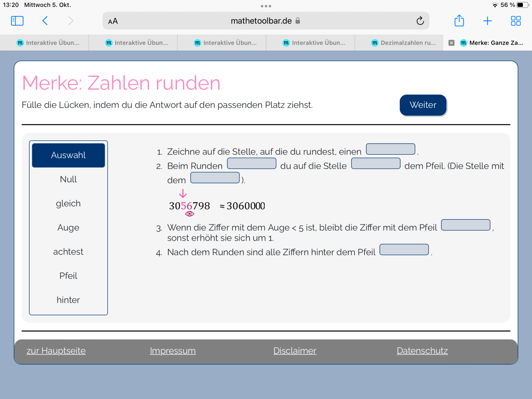Open the 'Impressum' link

pyautogui.click(x=173, y=351)
